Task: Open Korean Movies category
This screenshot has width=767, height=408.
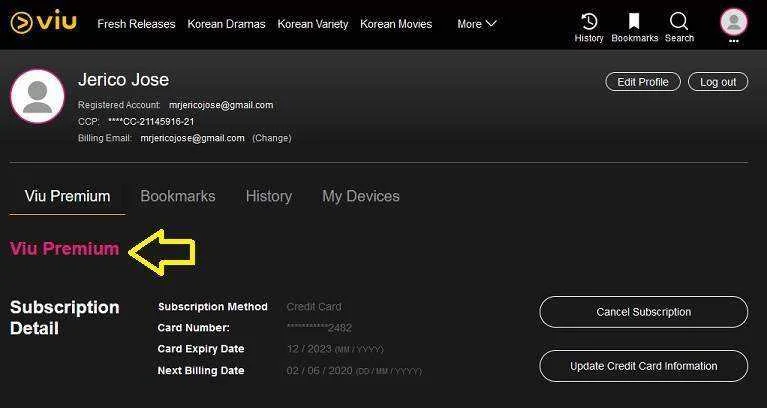Action: coord(396,24)
